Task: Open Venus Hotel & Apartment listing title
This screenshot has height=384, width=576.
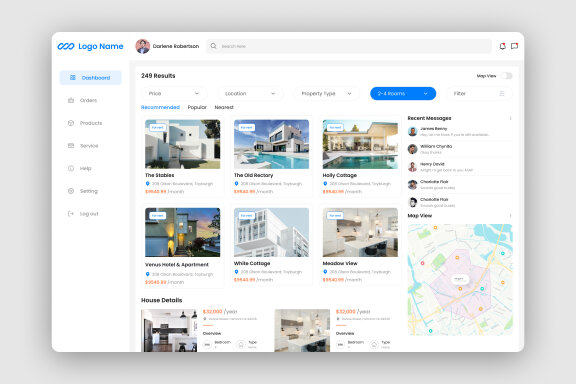Action: tap(177, 265)
